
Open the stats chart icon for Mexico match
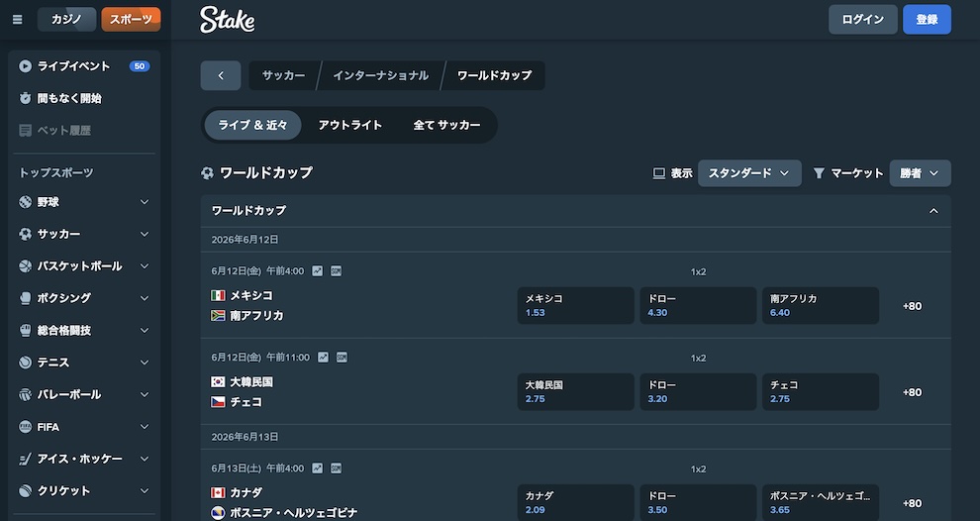click(x=318, y=270)
